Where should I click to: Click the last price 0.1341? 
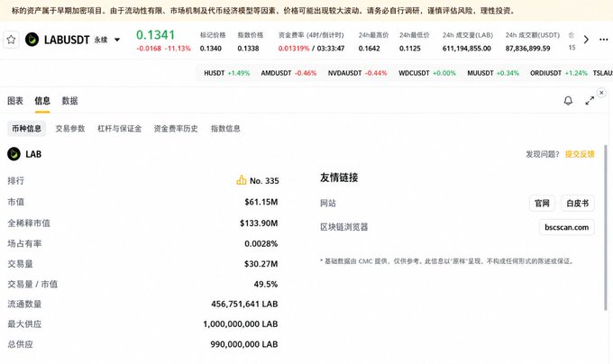[x=155, y=35]
